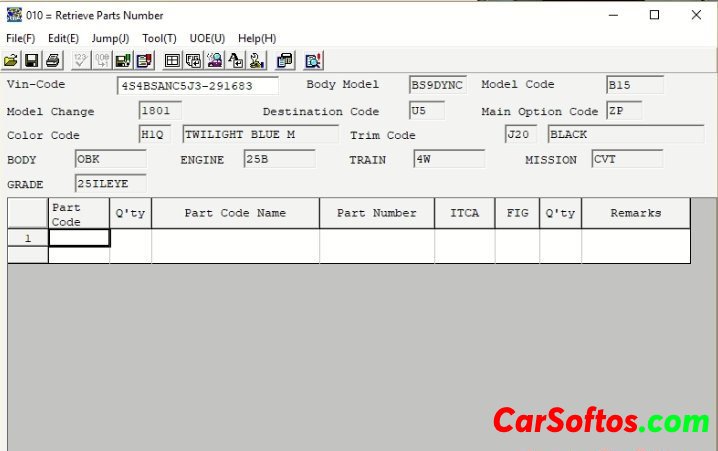Select row 1 via its row header

click(x=27, y=238)
